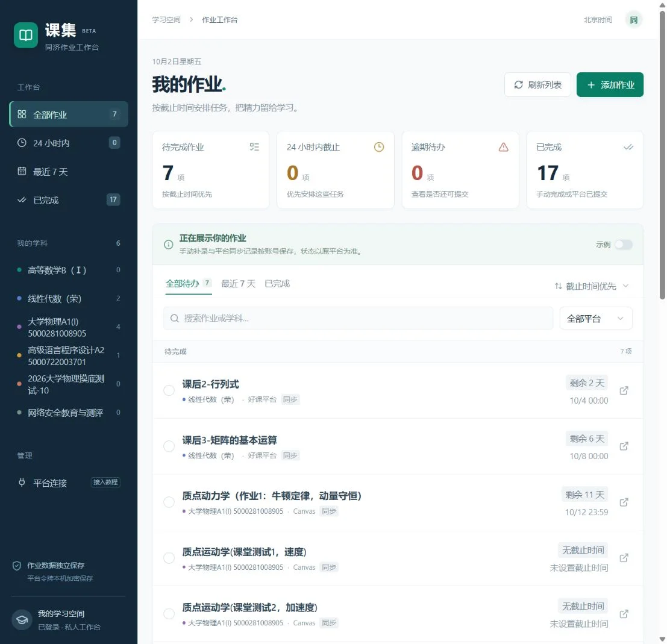
Task: Click the 搜索作业或学科 search field
Action: pyautogui.click(x=358, y=319)
